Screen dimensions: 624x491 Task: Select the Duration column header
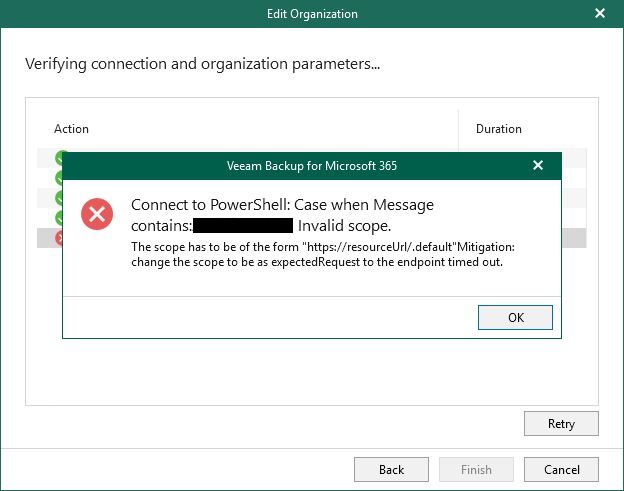point(499,129)
